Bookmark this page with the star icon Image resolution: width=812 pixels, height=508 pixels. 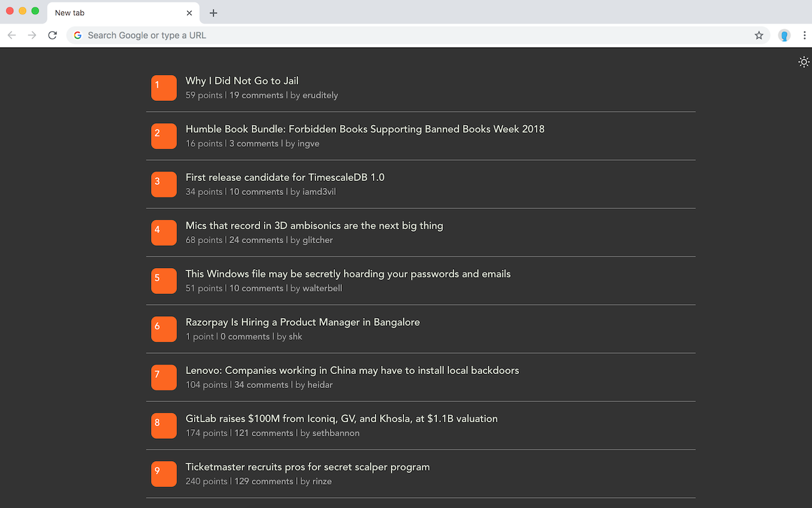759,36
